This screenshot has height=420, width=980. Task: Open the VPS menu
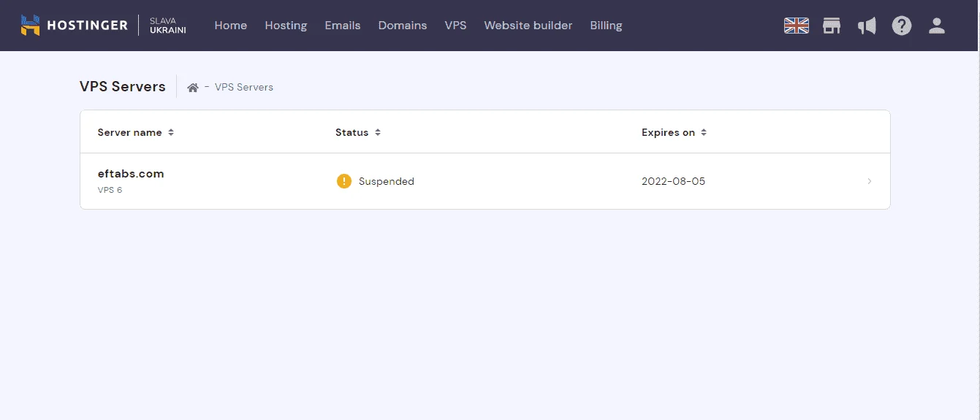coord(455,26)
